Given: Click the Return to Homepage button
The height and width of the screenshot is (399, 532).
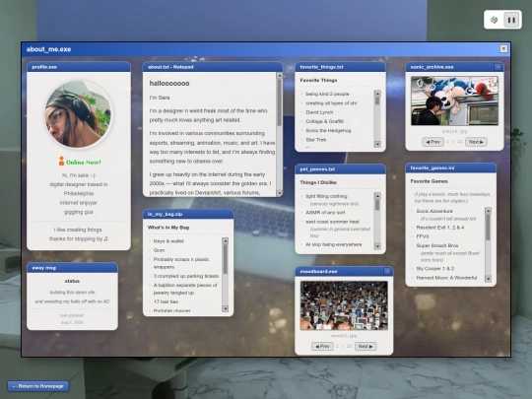Looking at the screenshot, I should pyautogui.click(x=38, y=386).
